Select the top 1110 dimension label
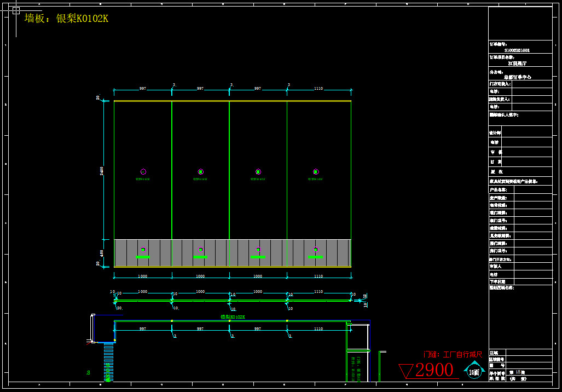This screenshot has width=562, height=392. [x=318, y=88]
